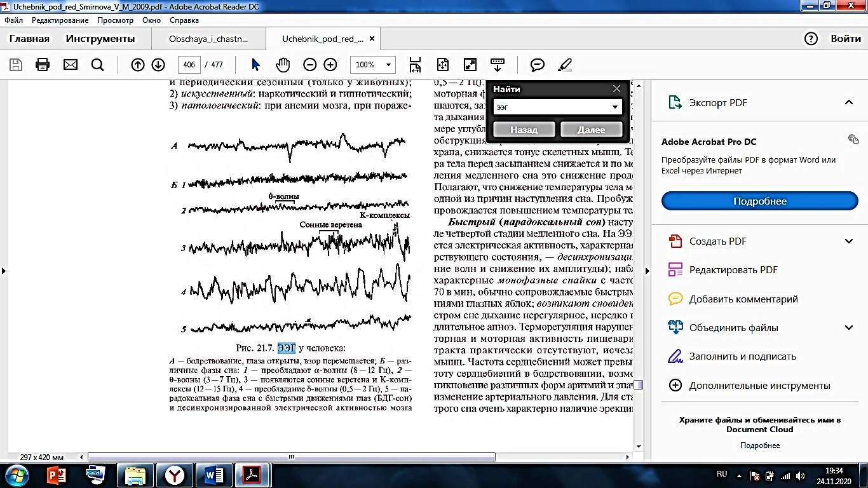Activate the Hand pan tool
Viewport: 868px width, 488px height.
[282, 65]
